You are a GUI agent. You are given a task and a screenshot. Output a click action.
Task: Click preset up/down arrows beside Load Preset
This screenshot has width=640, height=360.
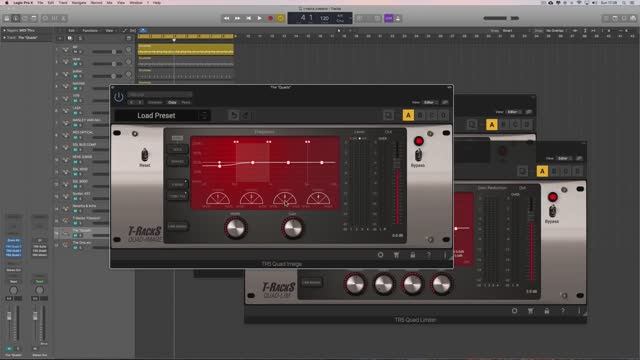(x=204, y=116)
